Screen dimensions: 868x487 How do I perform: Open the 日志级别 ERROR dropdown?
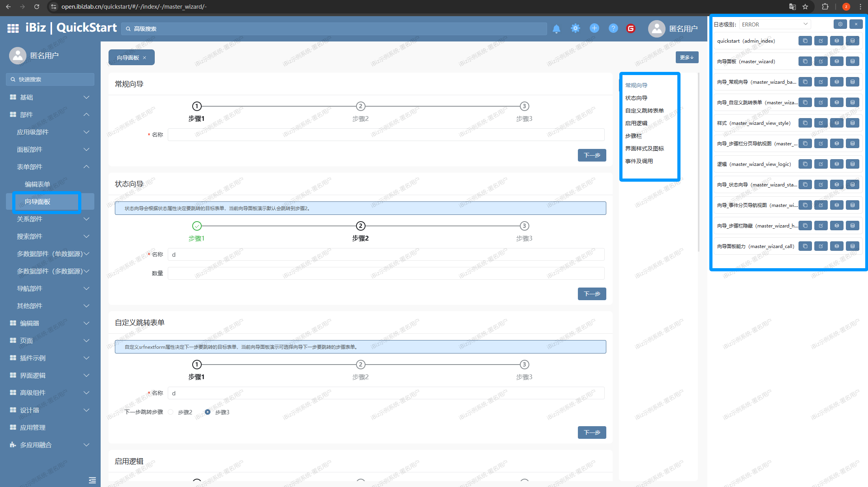tap(774, 24)
